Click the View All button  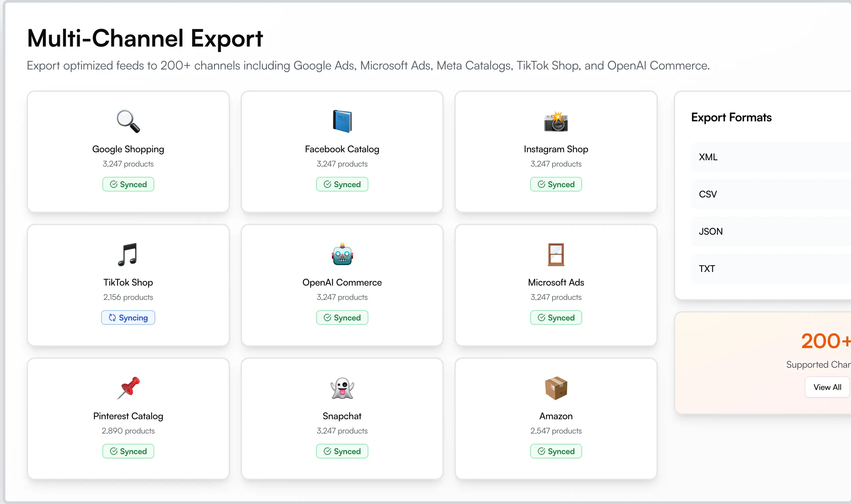(827, 387)
